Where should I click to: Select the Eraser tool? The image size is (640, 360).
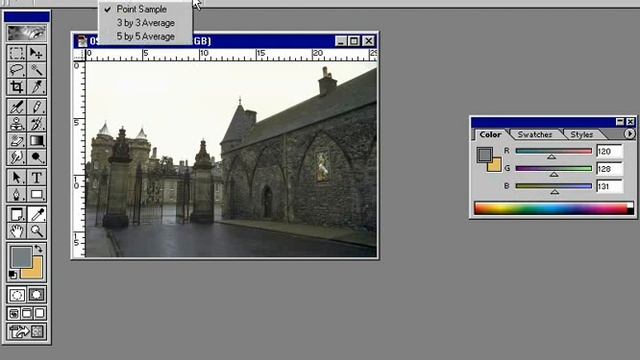click(17, 140)
